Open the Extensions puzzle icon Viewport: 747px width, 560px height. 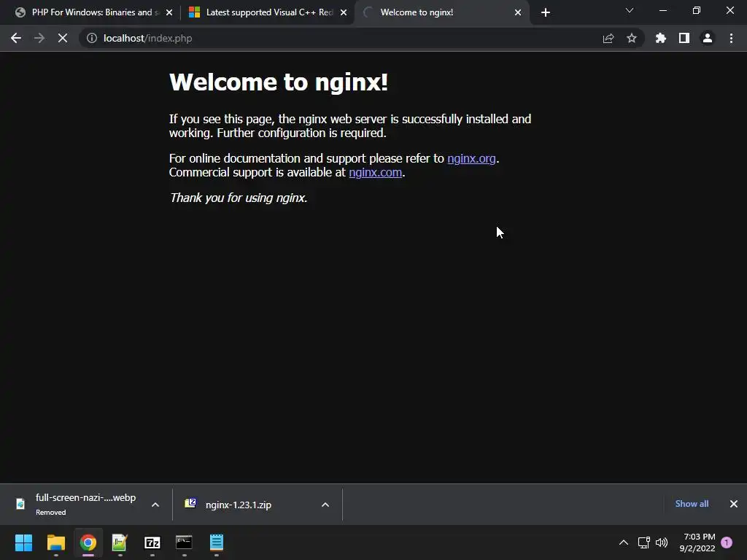click(660, 38)
